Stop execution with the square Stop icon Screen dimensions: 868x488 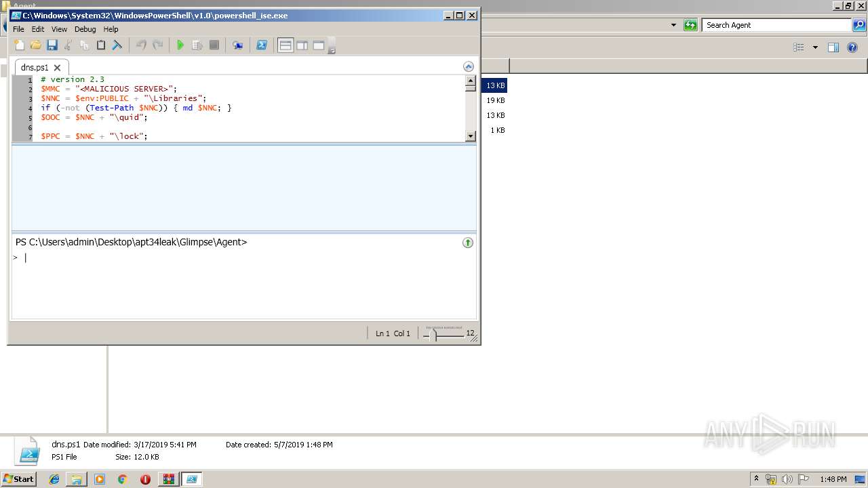click(x=214, y=45)
